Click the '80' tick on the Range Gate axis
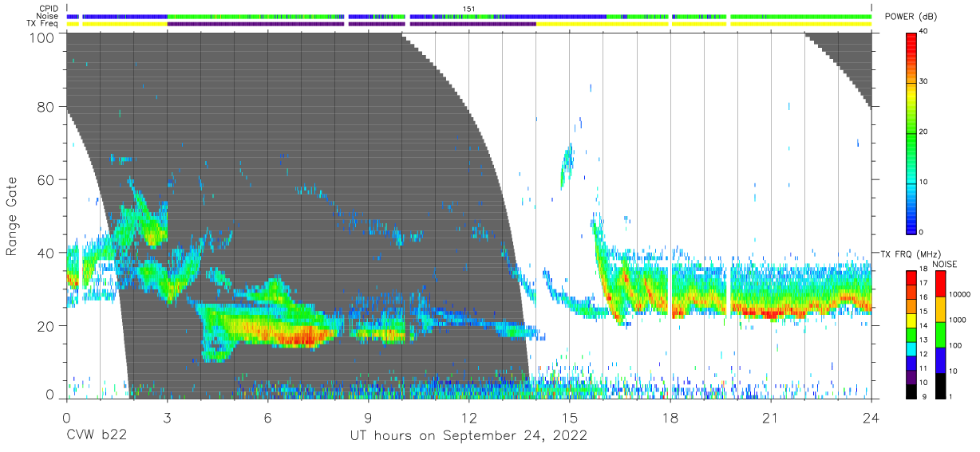 (46, 107)
